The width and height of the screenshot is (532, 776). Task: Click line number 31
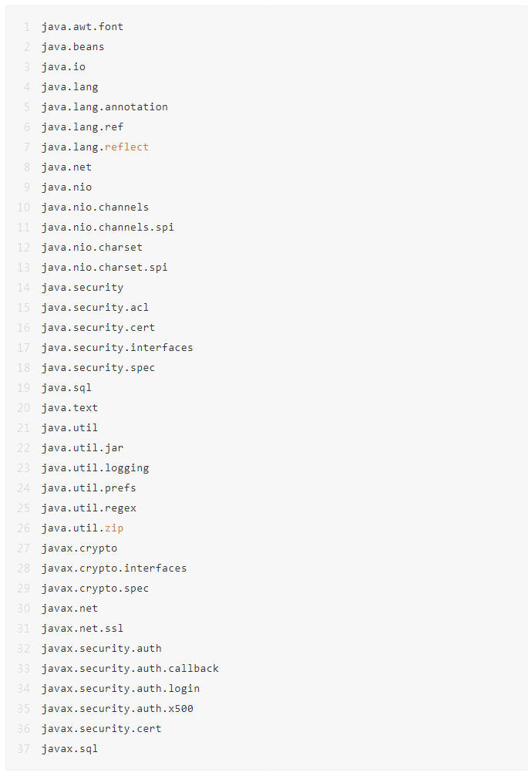(23, 629)
